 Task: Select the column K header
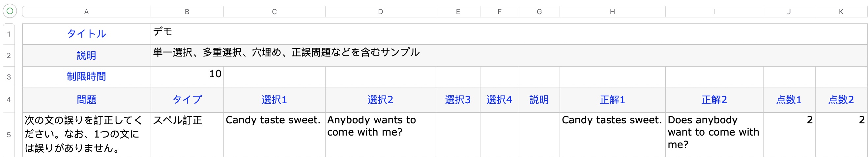[x=841, y=12]
